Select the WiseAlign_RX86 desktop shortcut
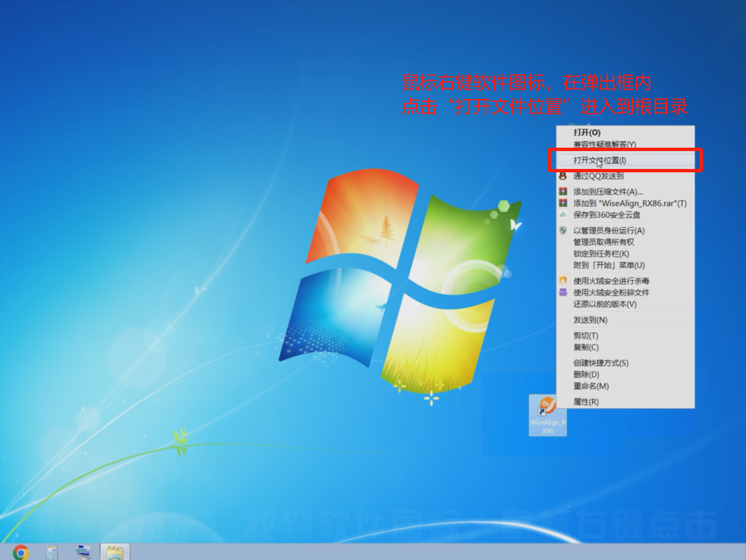Screen dimensions: 746x560 (x=547, y=415)
